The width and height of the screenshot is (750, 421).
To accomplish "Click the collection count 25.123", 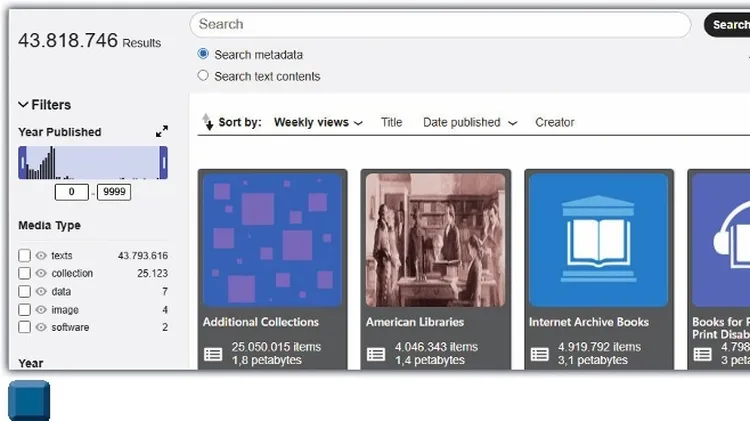I will (153, 273).
